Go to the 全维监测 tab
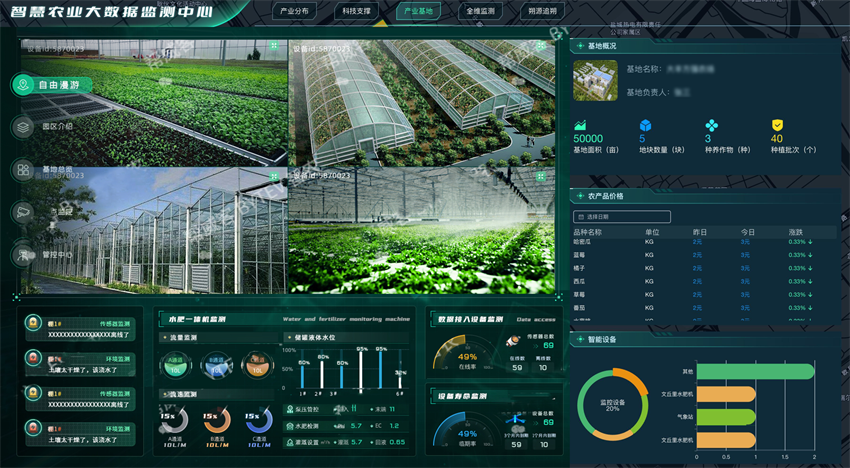Viewport: 850px width, 468px height. click(480, 11)
